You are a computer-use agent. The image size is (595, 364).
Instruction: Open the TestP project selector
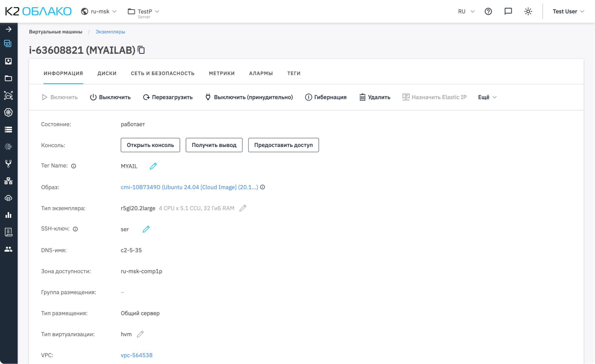[x=144, y=11]
